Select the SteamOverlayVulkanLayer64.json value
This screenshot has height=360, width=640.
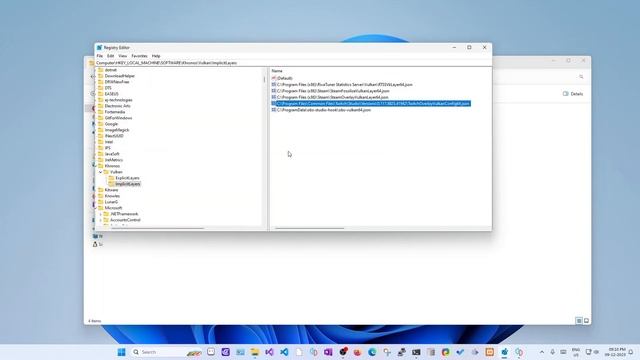(x=332, y=97)
